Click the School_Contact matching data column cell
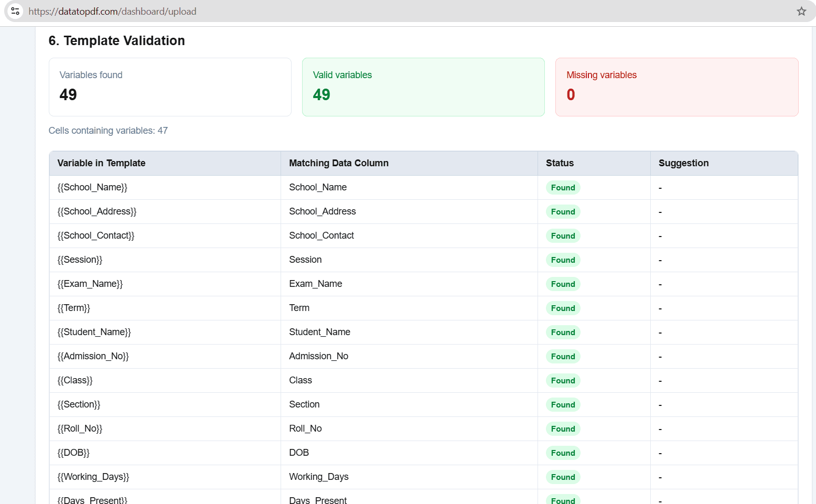 (409, 235)
